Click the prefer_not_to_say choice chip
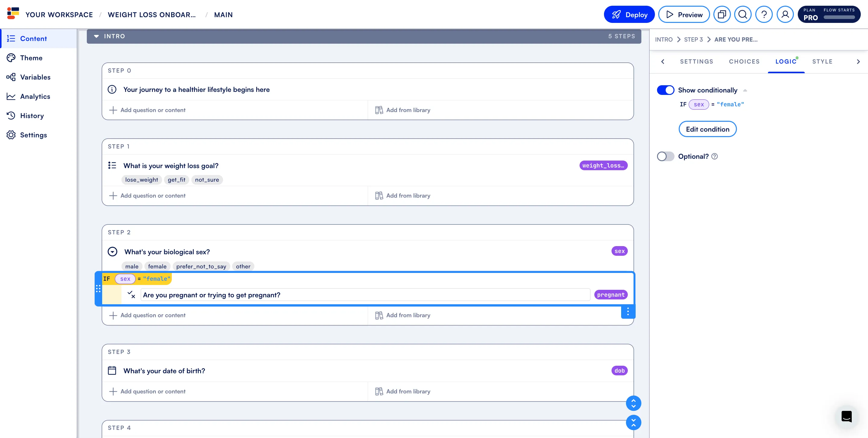868x438 pixels. pyautogui.click(x=201, y=266)
